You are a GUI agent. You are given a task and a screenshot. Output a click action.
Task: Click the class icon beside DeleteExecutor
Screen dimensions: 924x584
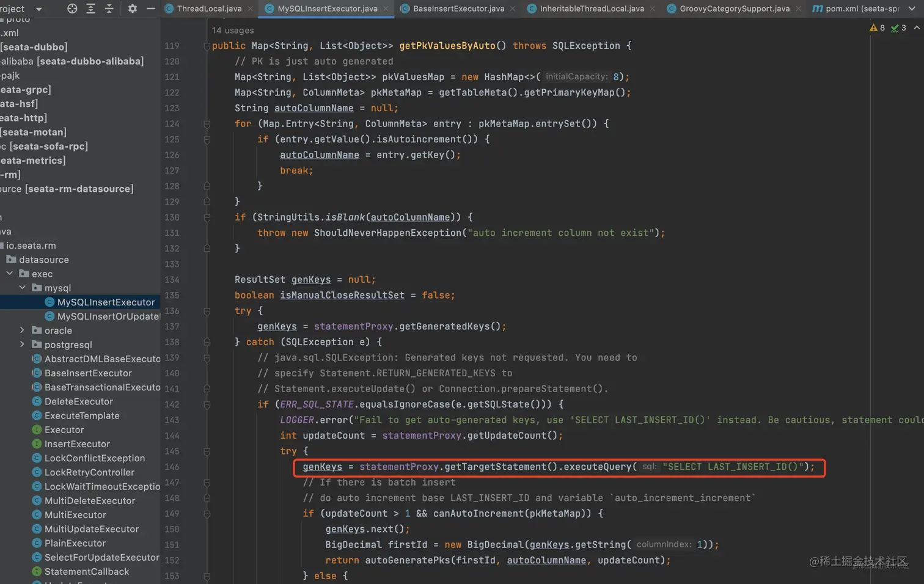click(x=37, y=401)
